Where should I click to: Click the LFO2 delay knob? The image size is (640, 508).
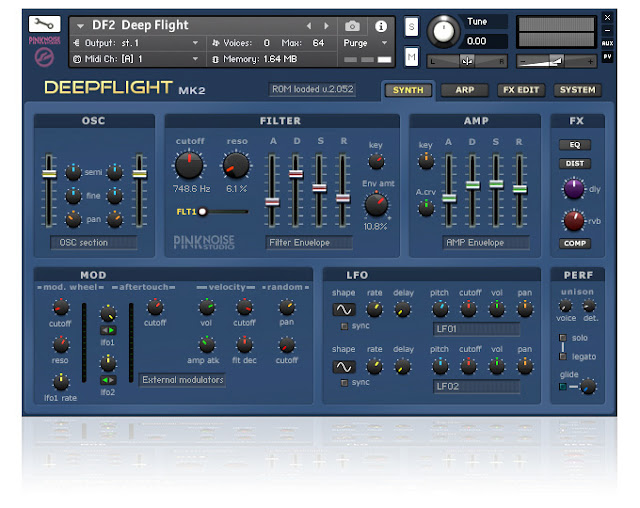pos(402,366)
